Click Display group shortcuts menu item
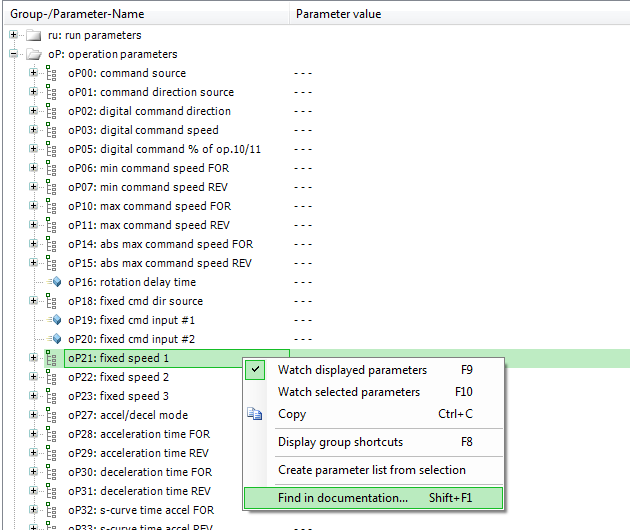This screenshot has width=630, height=530. (x=340, y=442)
